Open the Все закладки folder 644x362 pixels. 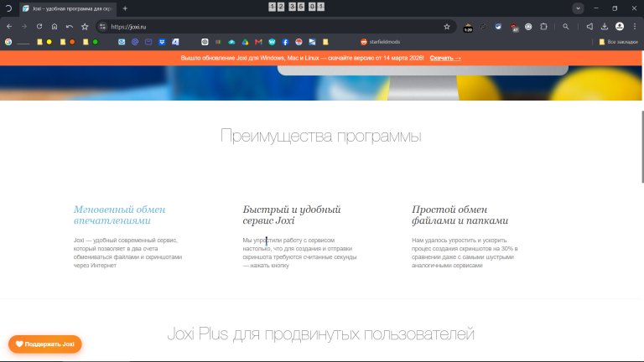click(x=618, y=42)
